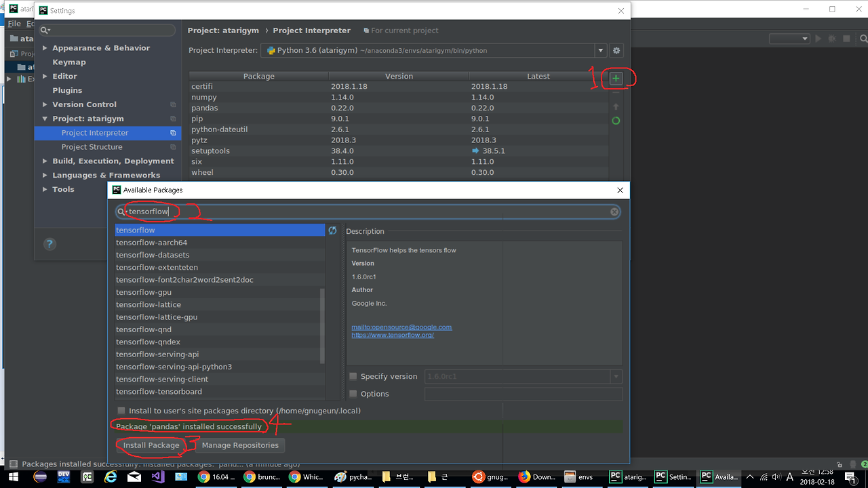This screenshot has height=488, width=868.
Task: Expand the Tools settings node
Action: pos(45,190)
